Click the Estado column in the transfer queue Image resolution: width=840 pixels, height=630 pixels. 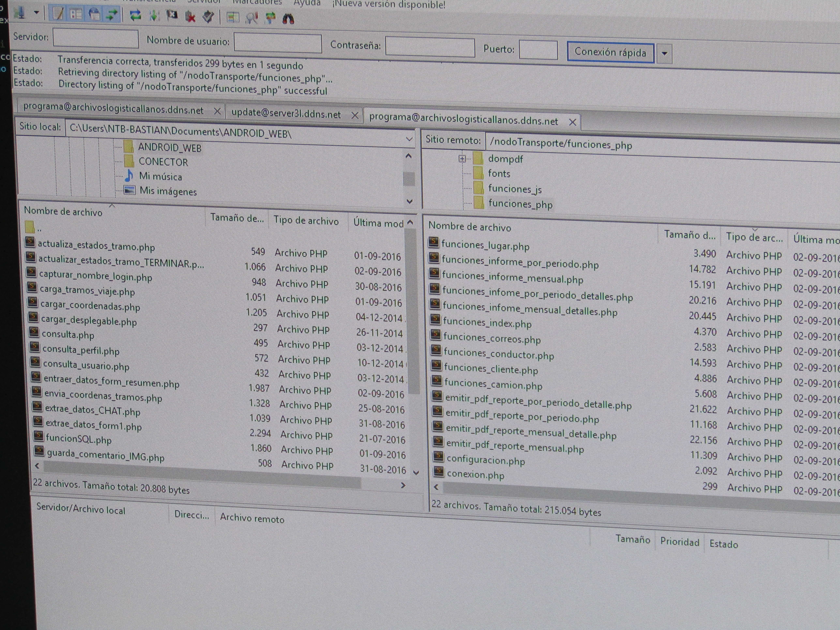tap(723, 544)
